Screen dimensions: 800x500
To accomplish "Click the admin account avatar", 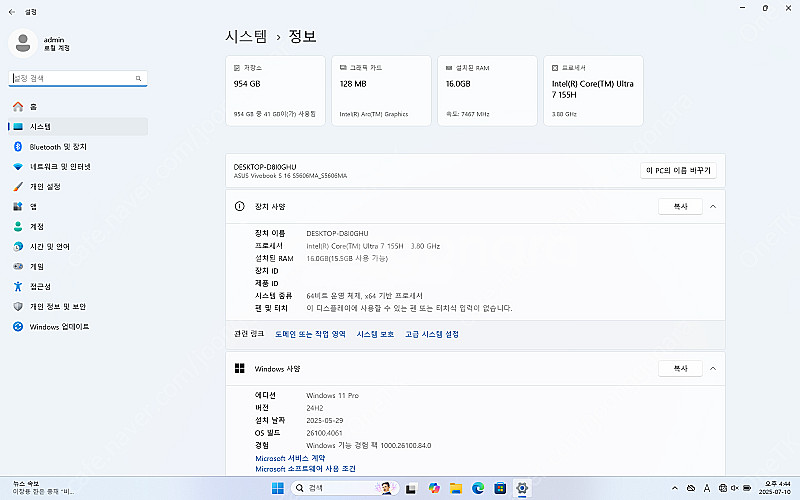I will pyautogui.click(x=22, y=43).
